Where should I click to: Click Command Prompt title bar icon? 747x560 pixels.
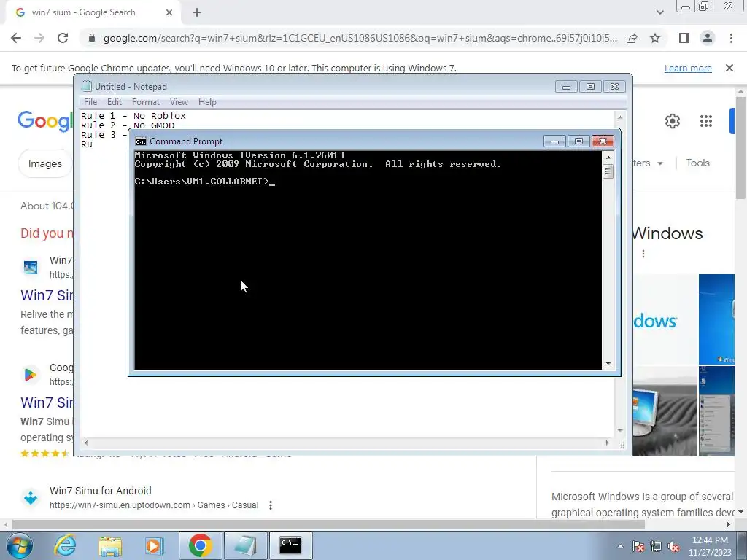click(141, 141)
